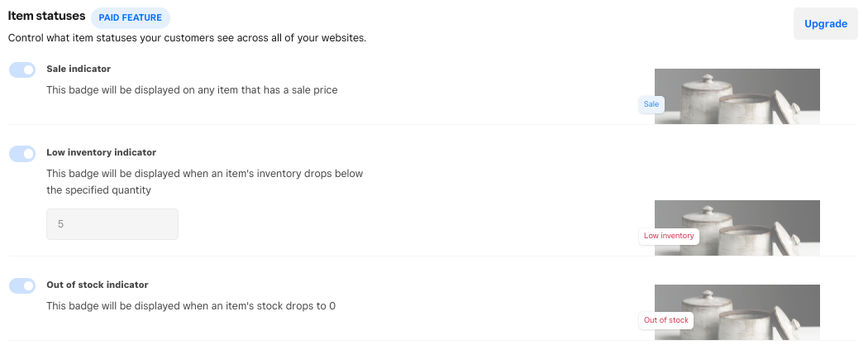Disable the Low inventory indicator switch
This screenshot has width=868, height=345.
click(22, 154)
